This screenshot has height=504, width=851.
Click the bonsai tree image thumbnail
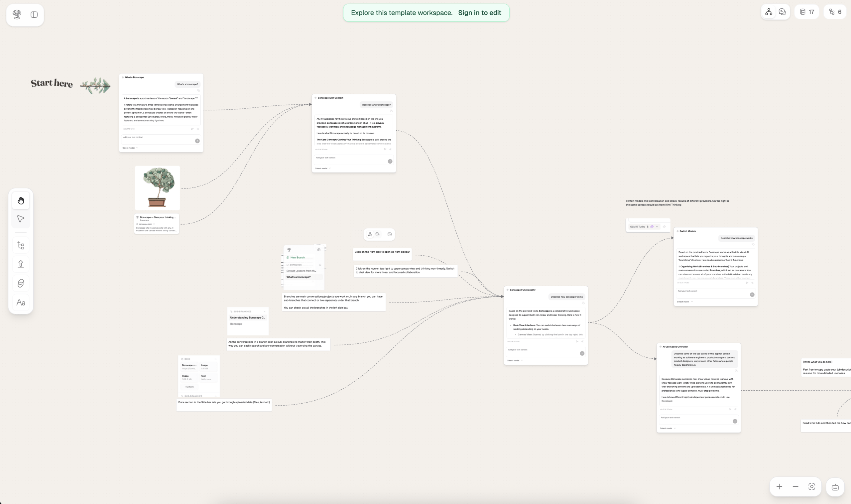[x=158, y=188]
